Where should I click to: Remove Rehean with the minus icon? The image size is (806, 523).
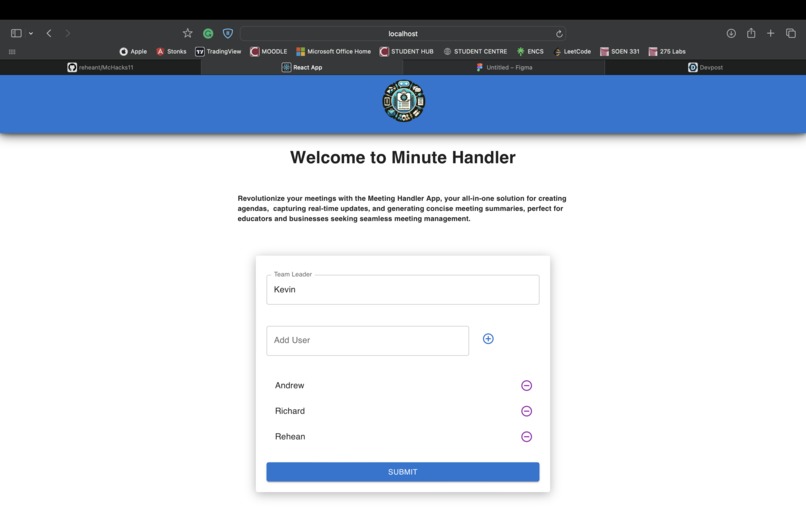pos(526,437)
